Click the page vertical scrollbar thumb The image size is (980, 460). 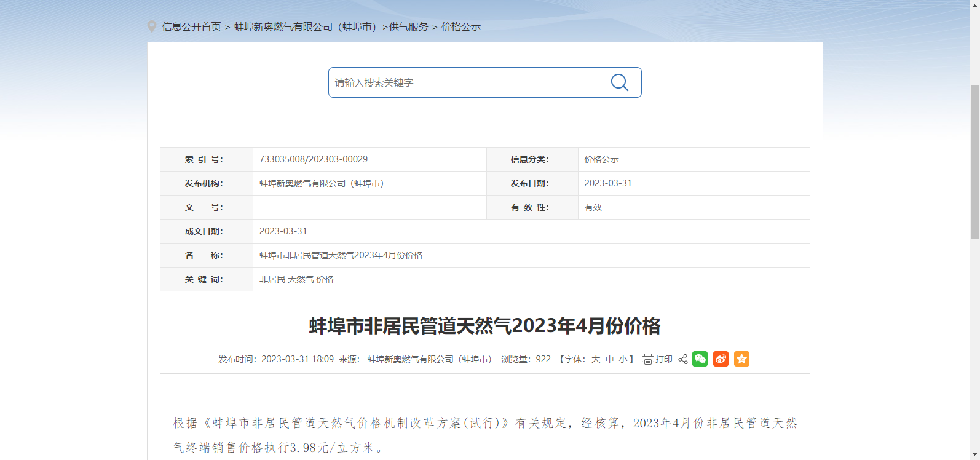point(974,162)
